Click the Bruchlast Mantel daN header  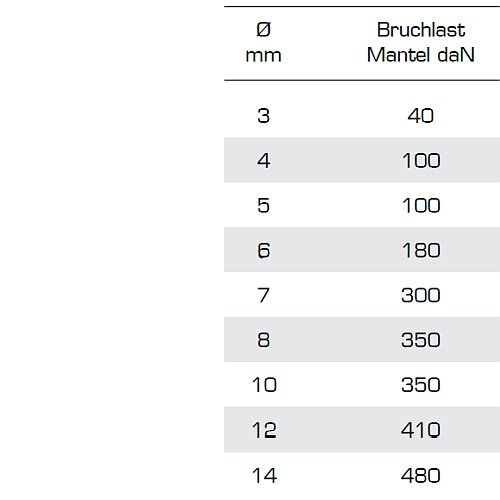click(x=421, y=43)
